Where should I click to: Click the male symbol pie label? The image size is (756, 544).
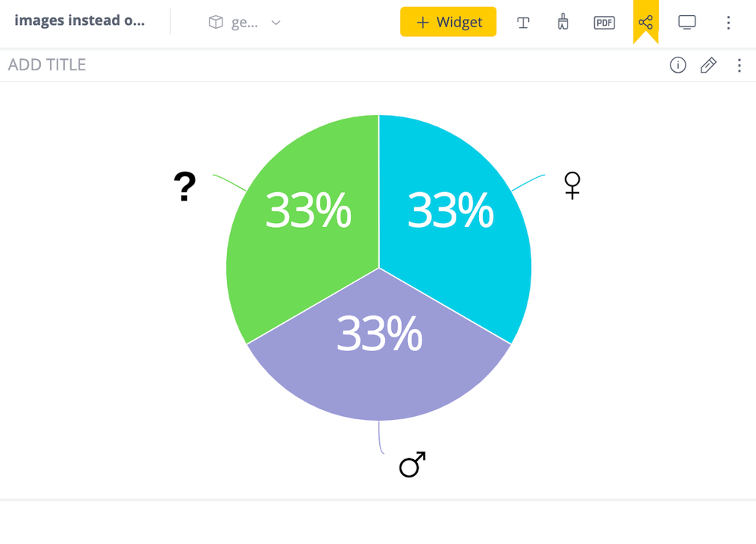pyautogui.click(x=412, y=465)
